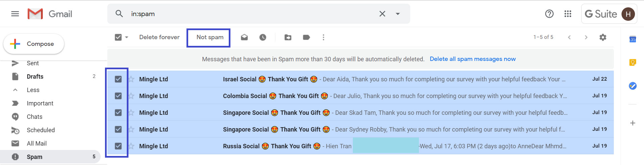Open the three-dot More options menu
The width and height of the screenshot is (644, 165).
(323, 37)
